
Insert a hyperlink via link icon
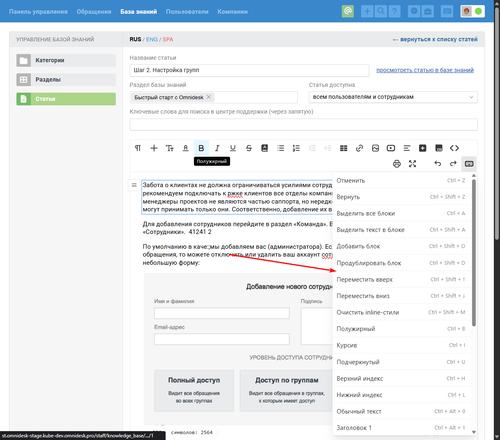pyautogui.click(x=359, y=148)
